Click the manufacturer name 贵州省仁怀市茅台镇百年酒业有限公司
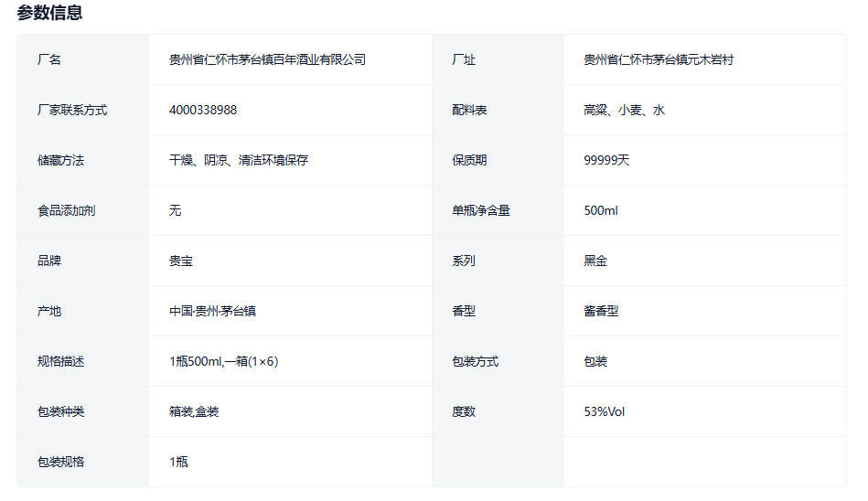The height and width of the screenshot is (501, 868). 267,59
